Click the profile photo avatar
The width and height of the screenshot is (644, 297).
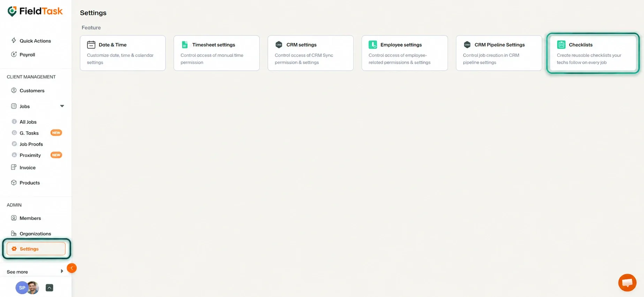pyautogui.click(x=33, y=288)
